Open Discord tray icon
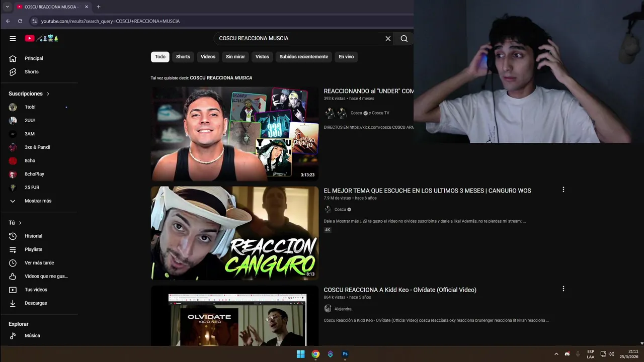The height and width of the screenshot is (362, 644). [x=567, y=354]
